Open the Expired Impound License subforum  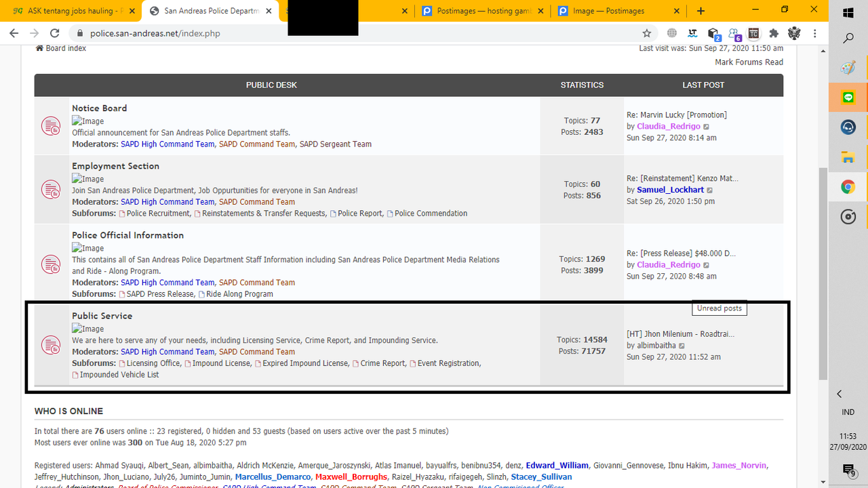pyautogui.click(x=305, y=363)
